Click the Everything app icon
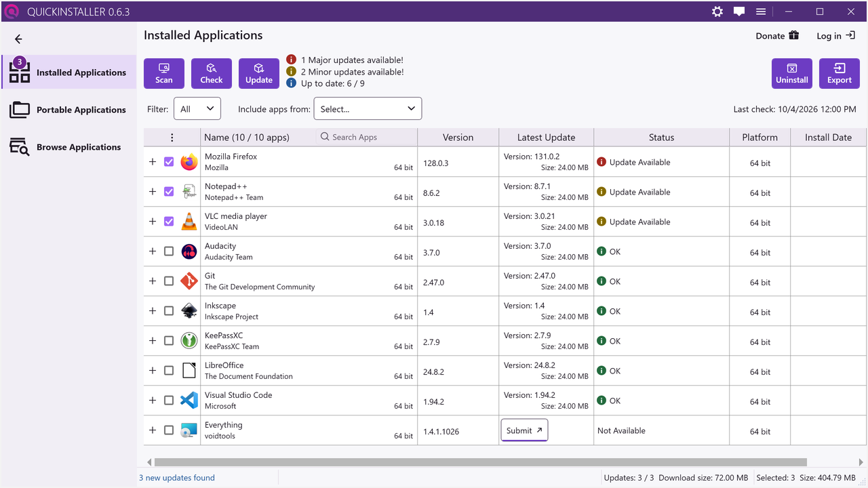 [x=189, y=430]
